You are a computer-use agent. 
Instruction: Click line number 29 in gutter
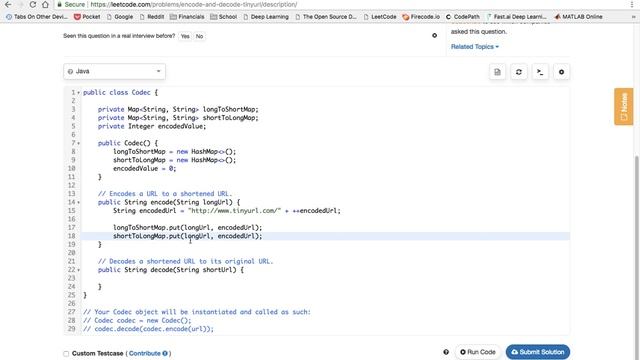[71, 329]
